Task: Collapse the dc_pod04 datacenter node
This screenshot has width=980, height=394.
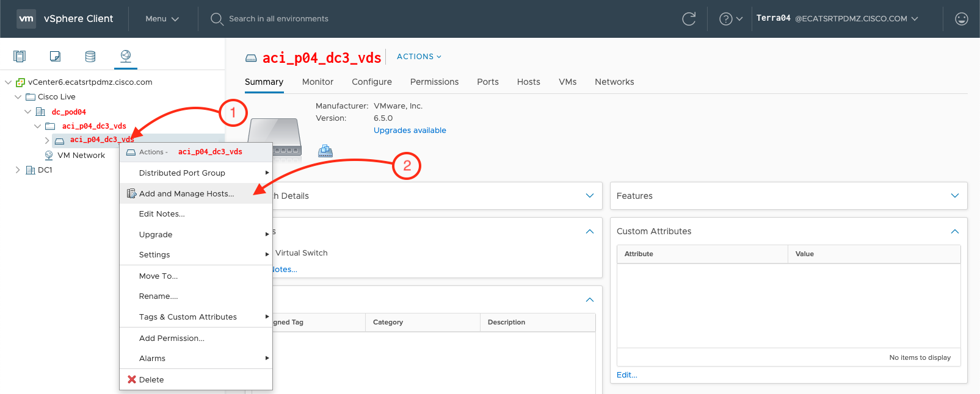Action: coord(27,112)
